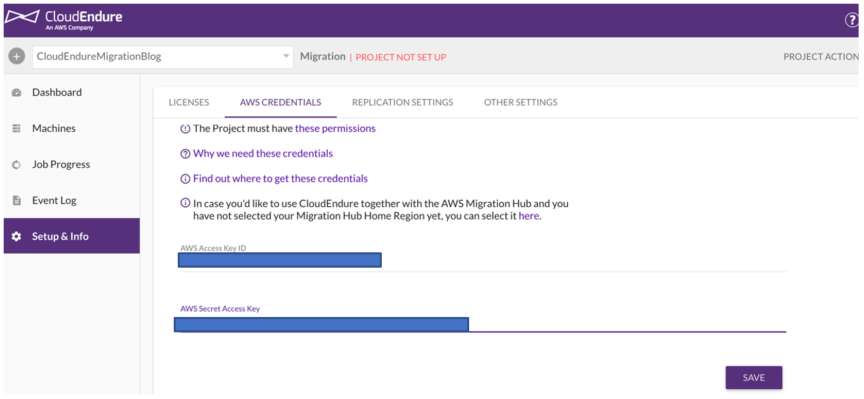Image resolution: width=864 pixels, height=399 pixels.
Task: Click the 'PROJECT NOT SET UP' status text
Action: [401, 57]
